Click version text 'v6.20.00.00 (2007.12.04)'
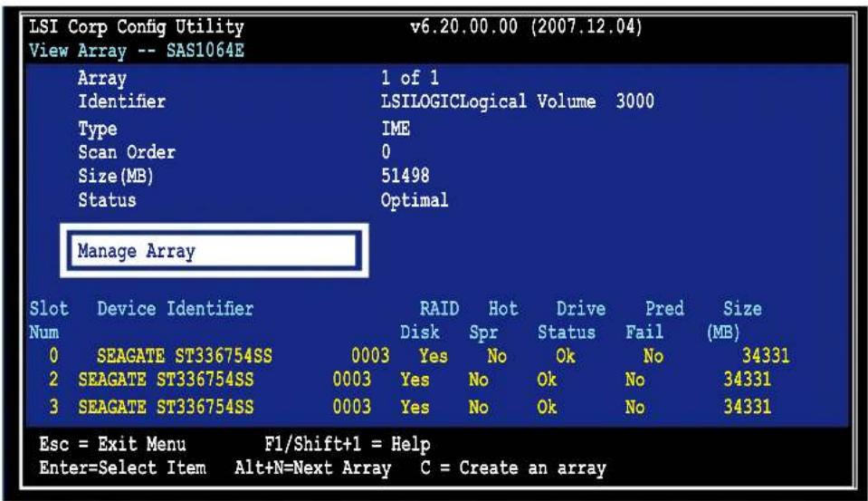This screenshot has width=868, height=501. pos(526,26)
